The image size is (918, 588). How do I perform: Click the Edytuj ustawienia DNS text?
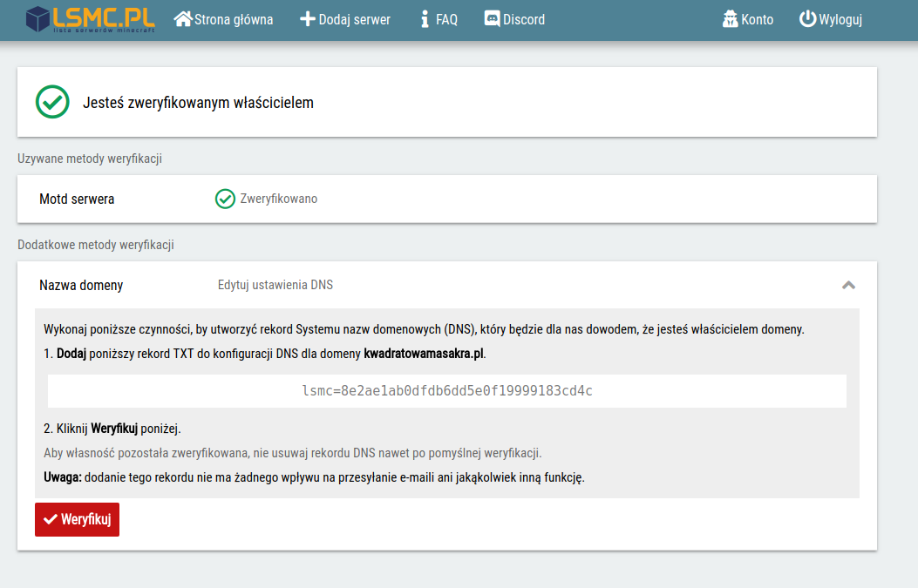click(x=275, y=285)
